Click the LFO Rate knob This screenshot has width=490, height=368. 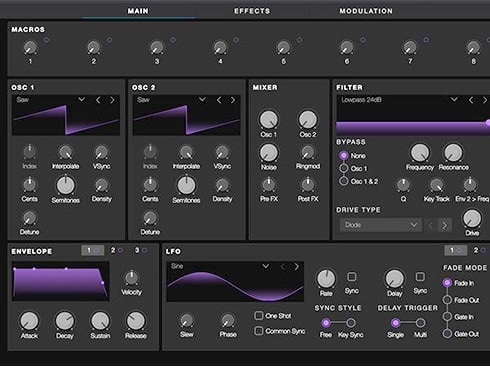pyautogui.click(x=326, y=279)
